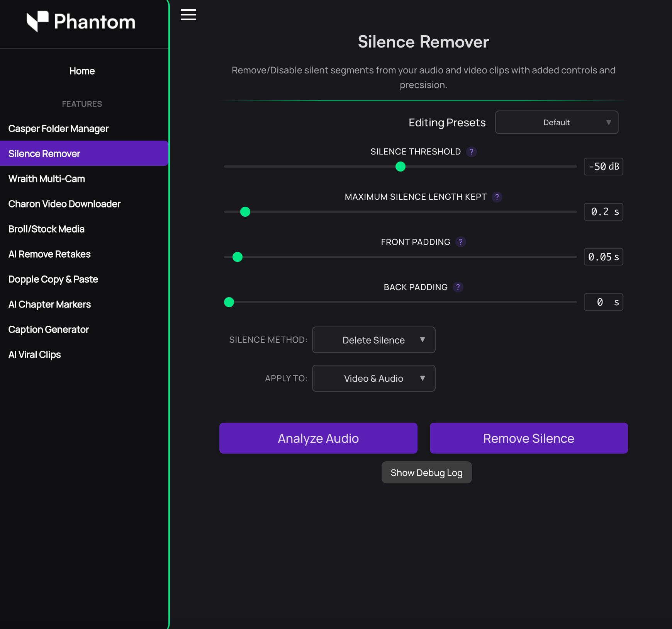Image resolution: width=672 pixels, height=629 pixels.
Task: Click the Back Padding slider handle
Action: pyautogui.click(x=229, y=302)
